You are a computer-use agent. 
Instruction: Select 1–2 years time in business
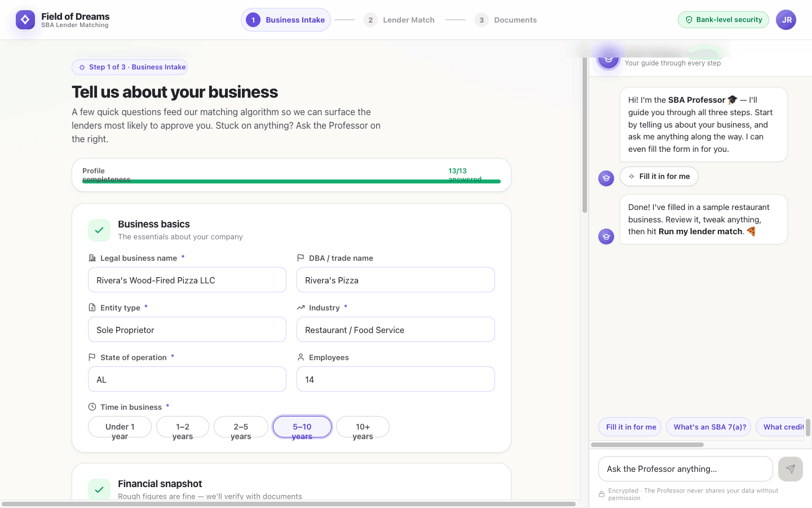pyautogui.click(x=183, y=427)
